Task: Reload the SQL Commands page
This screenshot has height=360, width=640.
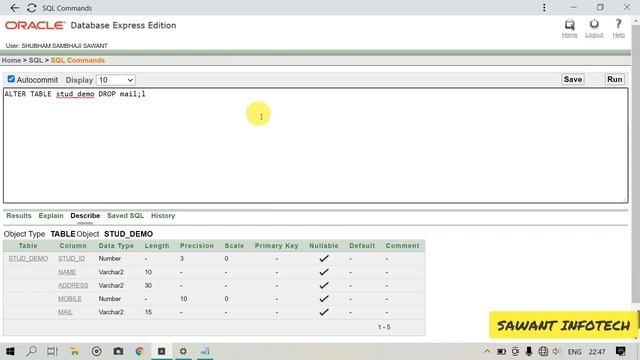Action: click(x=32, y=8)
